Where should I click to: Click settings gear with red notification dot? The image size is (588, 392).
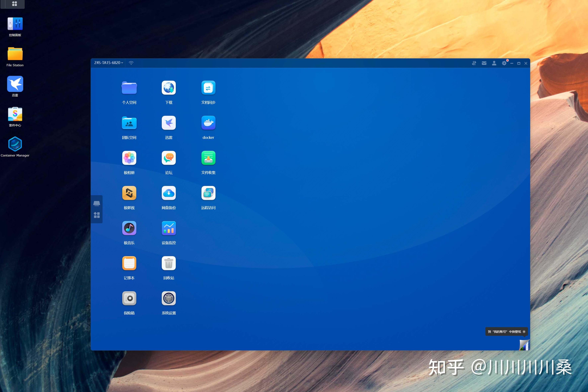504,63
